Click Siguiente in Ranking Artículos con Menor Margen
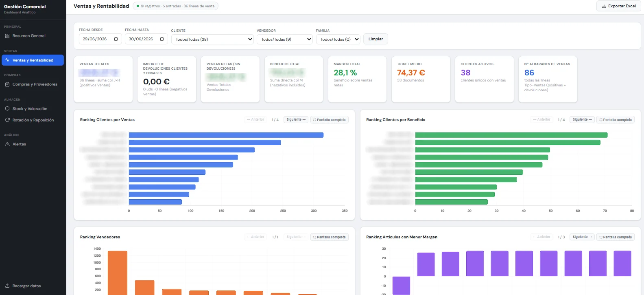This screenshot has height=295, width=644. pos(582,237)
